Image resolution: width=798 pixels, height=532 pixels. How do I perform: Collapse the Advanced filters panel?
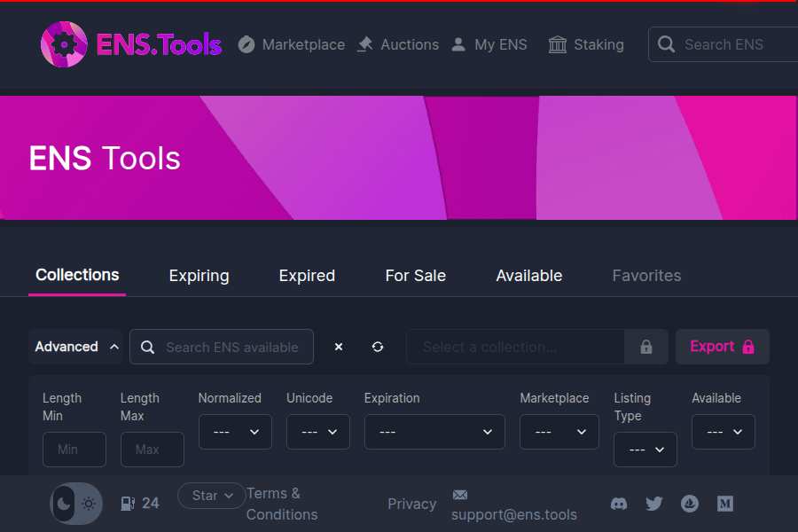tap(74, 347)
